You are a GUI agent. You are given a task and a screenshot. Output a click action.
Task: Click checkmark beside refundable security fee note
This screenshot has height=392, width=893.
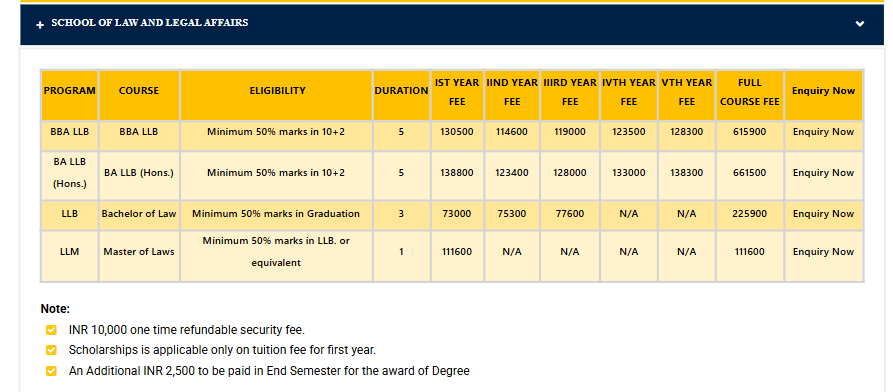point(51,330)
